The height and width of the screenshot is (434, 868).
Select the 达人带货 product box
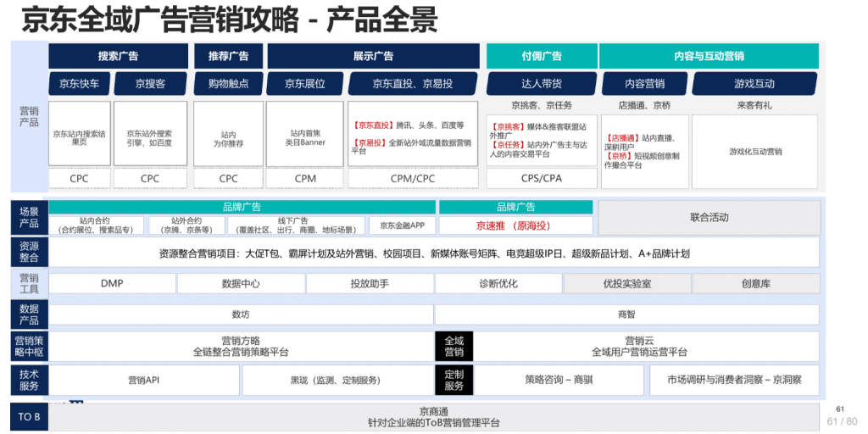click(x=541, y=84)
